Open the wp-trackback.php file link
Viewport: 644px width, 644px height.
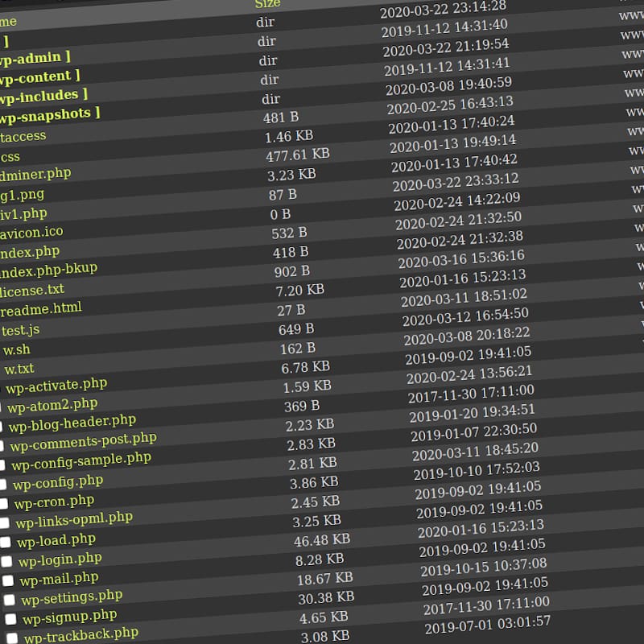[x=81, y=635]
